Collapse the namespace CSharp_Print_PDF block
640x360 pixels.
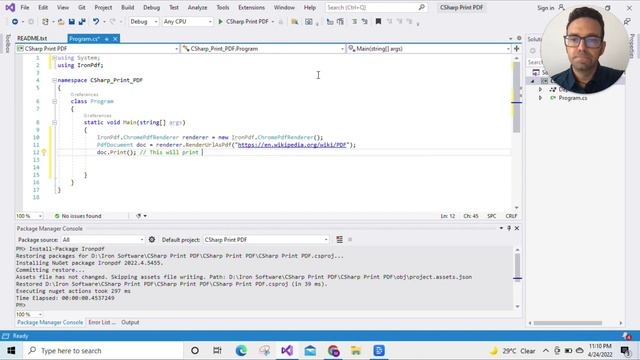[x=54, y=80]
